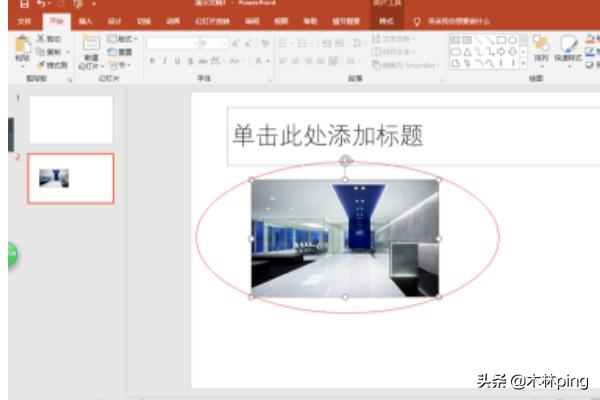The width and height of the screenshot is (600, 400).
Task: Open the font name combo box
Action: pyautogui.click(x=173, y=43)
